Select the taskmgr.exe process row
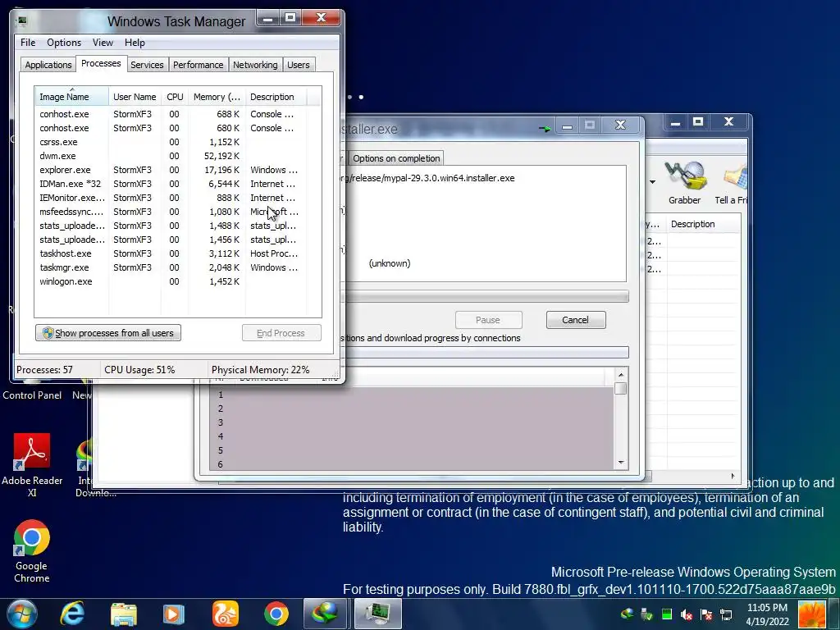840x630 pixels. pyautogui.click(x=171, y=267)
